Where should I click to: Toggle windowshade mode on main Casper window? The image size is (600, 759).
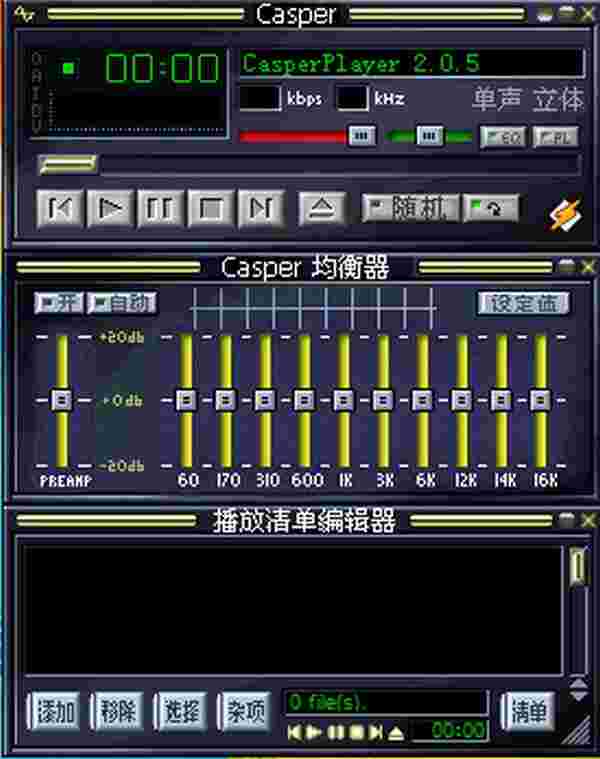click(567, 14)
